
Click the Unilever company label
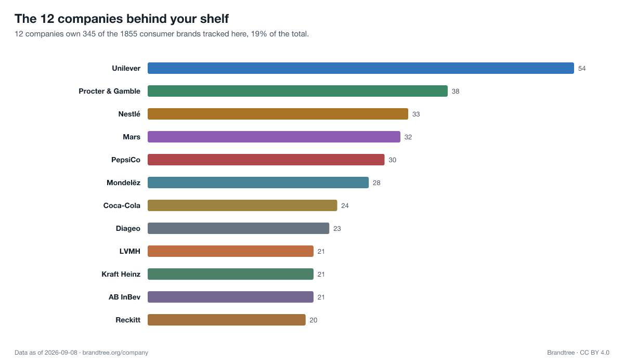[126, 68]
